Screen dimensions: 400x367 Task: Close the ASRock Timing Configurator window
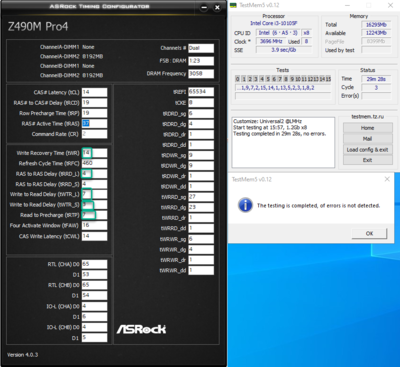(217, 7)
